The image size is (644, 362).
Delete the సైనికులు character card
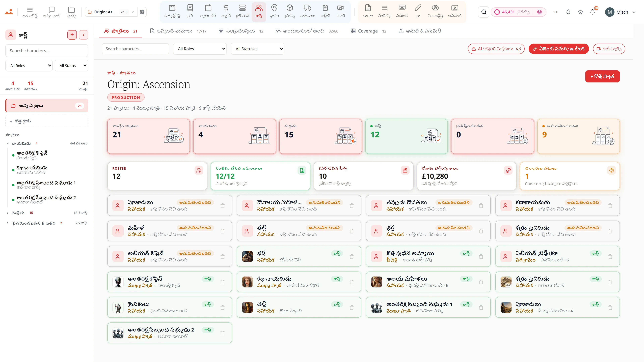tap(223, 307)
